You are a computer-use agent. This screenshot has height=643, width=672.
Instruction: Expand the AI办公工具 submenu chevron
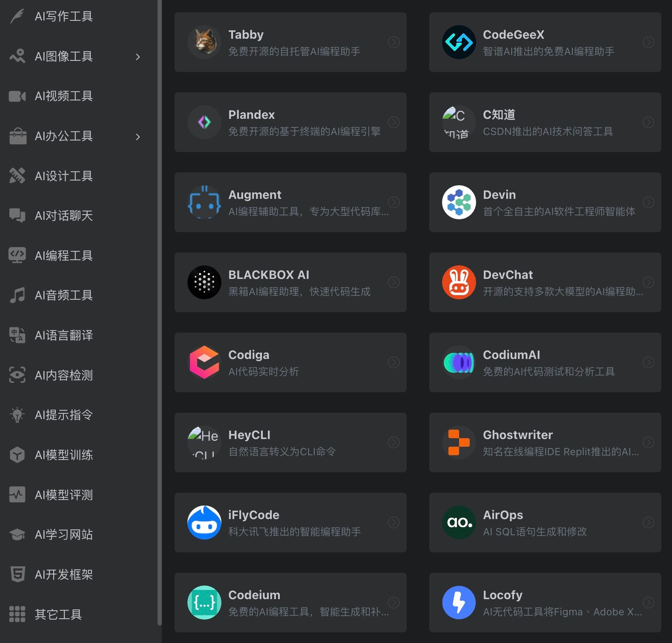point(138,137)
